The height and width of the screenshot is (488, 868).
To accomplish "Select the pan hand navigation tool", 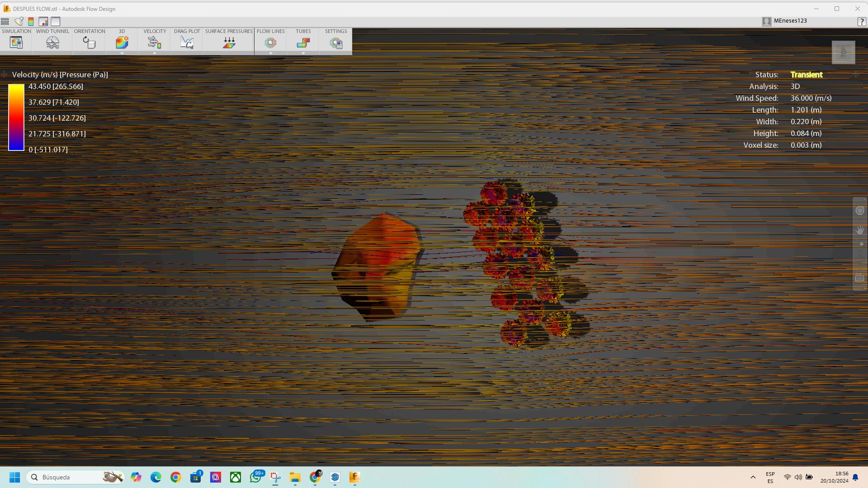I will pos(859,230).
